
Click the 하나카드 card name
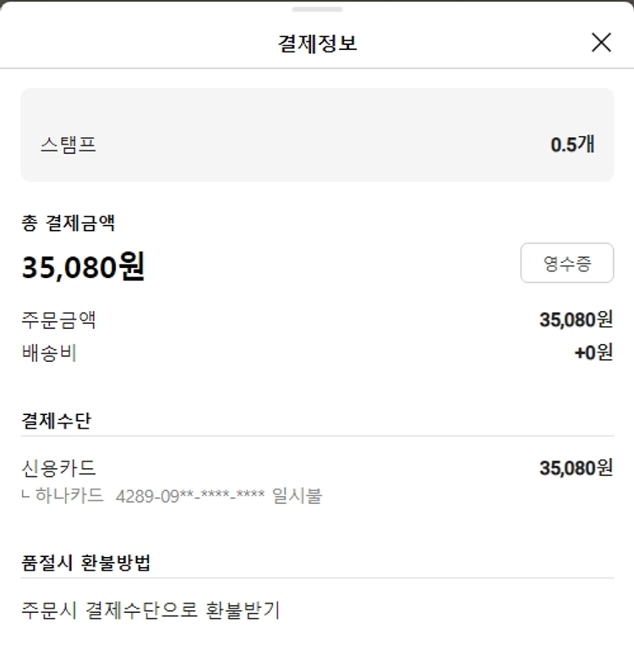click(x=69, y=495)
